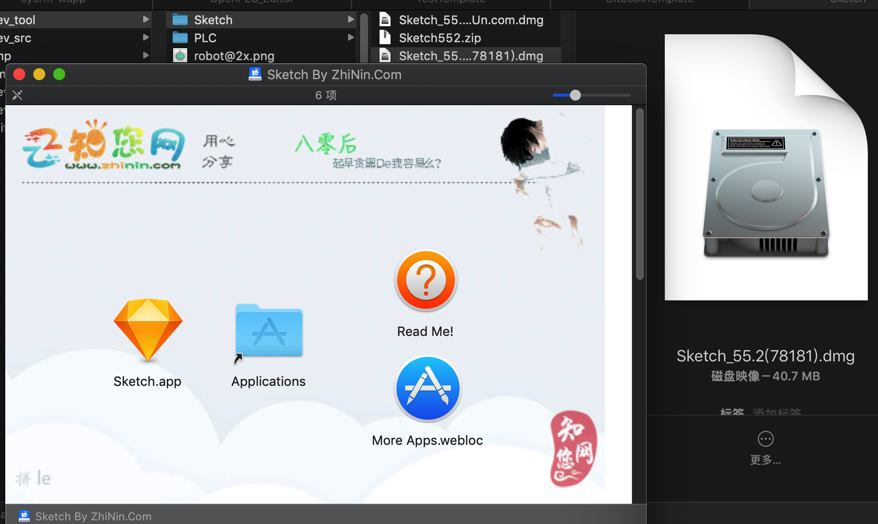
Task: Select the PLC folder icon in Finder
Action: click(x=180, y=38)
